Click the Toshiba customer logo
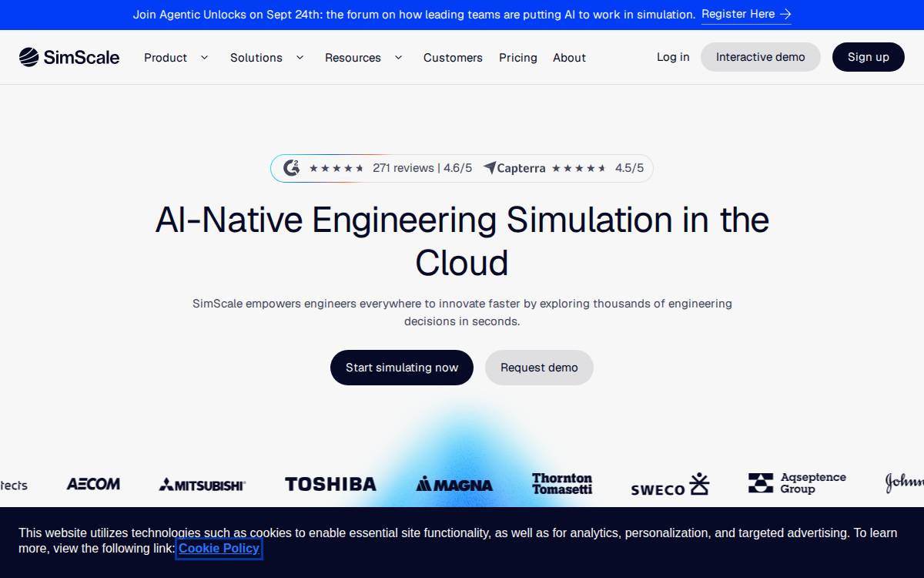 tap(330, 484)
